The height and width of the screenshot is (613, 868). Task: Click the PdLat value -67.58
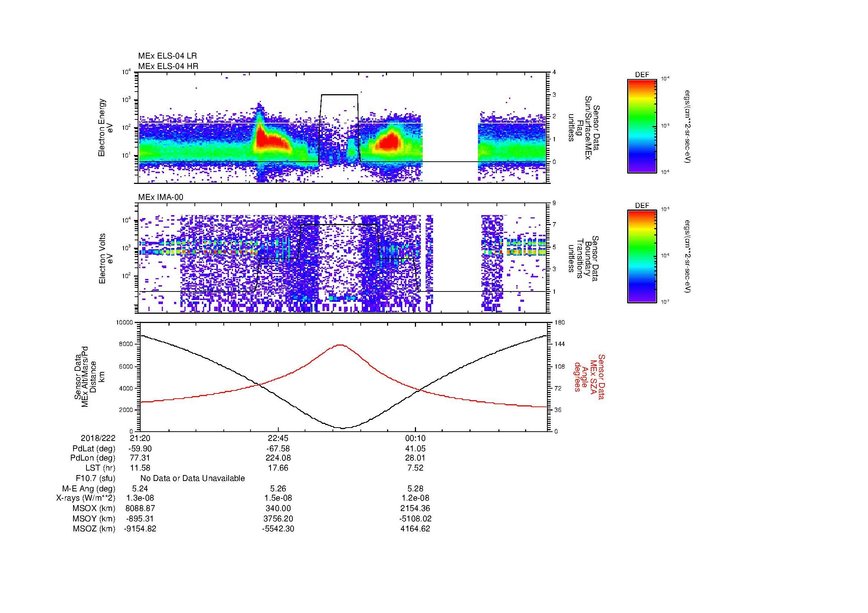point(278,449)
